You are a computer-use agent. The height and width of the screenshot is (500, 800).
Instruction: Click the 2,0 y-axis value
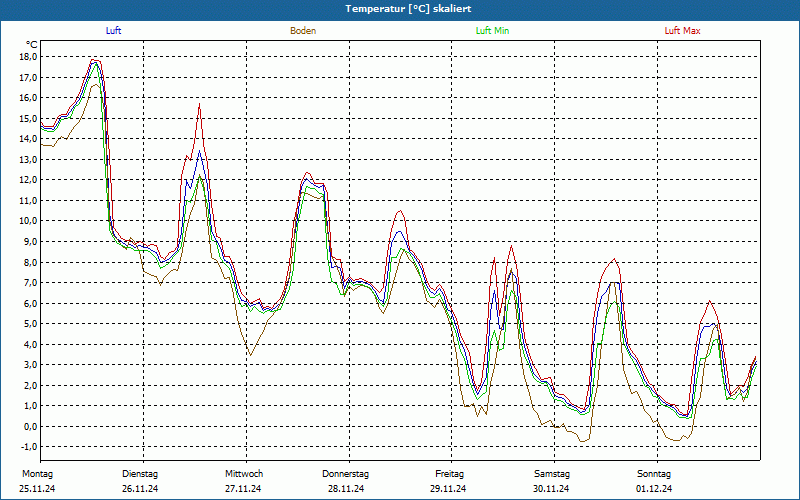[x=30, y=386]
